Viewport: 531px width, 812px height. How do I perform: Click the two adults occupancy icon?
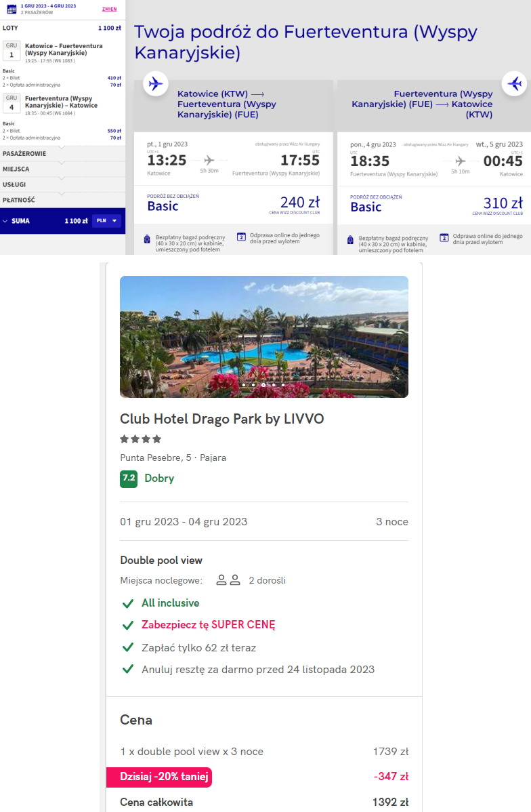coord(228,580)
